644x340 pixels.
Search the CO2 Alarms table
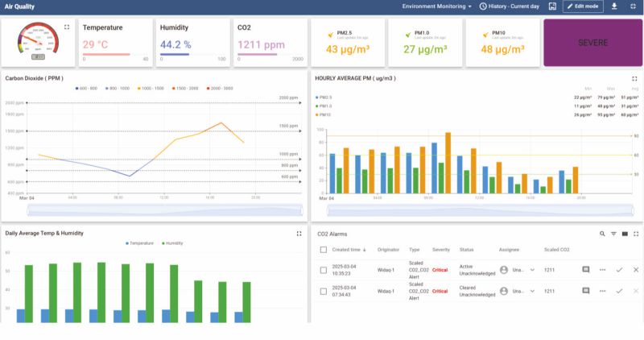tap(602, 234)
